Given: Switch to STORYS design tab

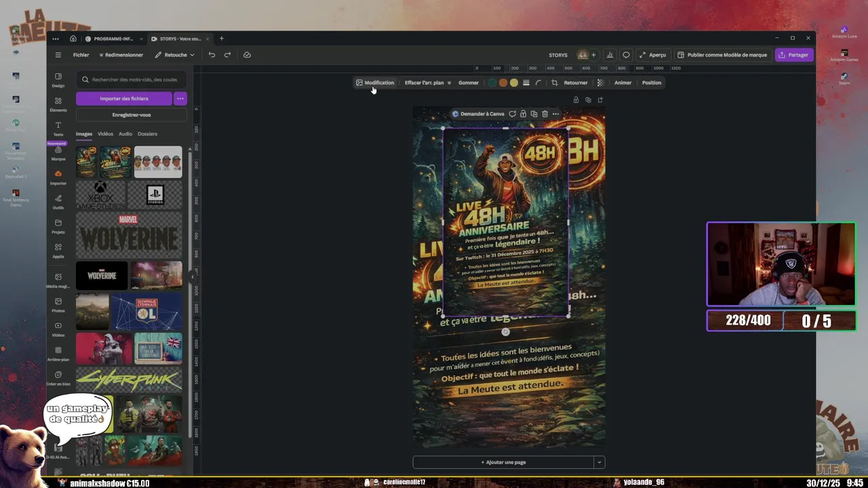Looking at the screenshot, I should click(180, 39).
